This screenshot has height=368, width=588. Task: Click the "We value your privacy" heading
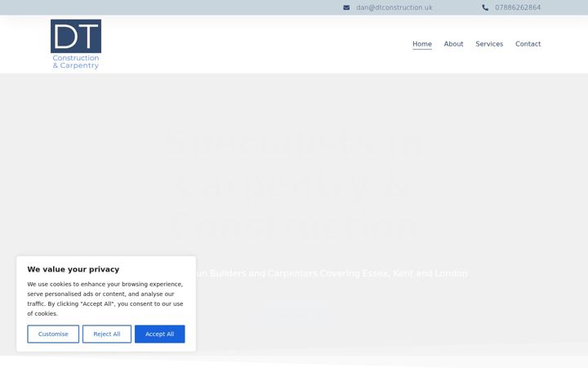[73, 269]
